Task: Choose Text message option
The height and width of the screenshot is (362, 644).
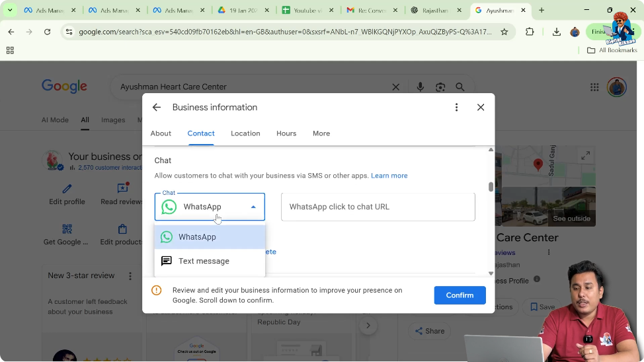Action: (210, 261)
